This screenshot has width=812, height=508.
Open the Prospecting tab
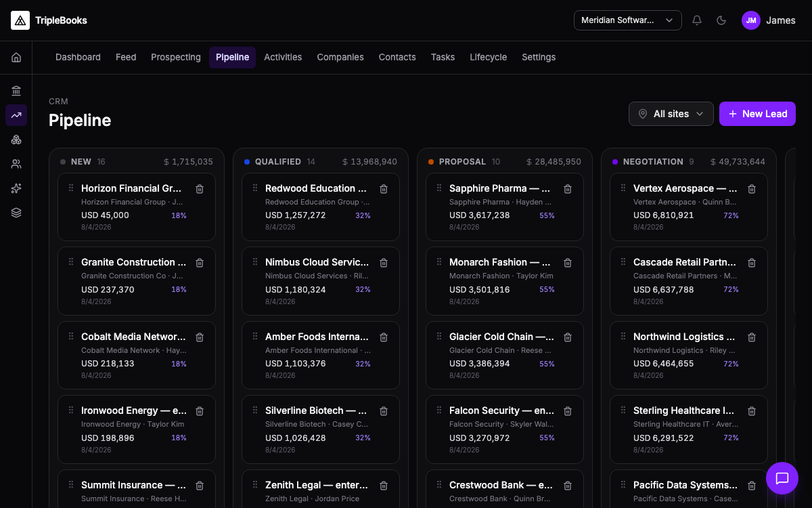(176, 58)
